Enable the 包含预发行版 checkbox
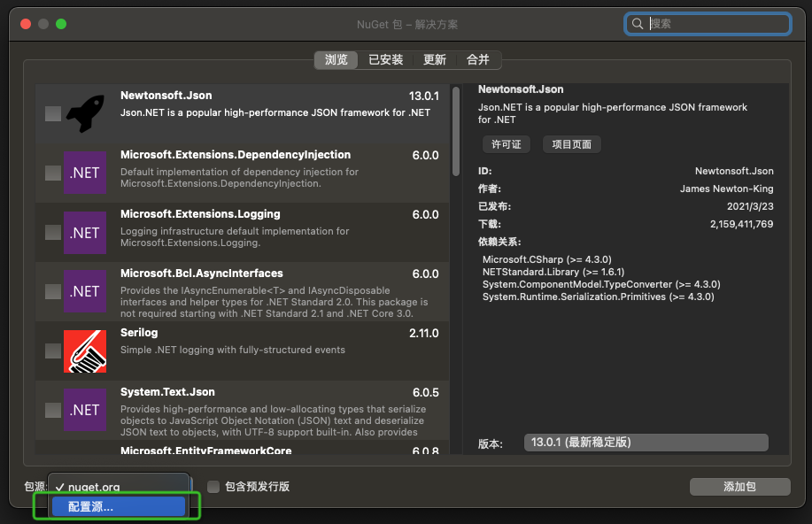This screenshot has height=524, width=812. [x=213, y=487]
